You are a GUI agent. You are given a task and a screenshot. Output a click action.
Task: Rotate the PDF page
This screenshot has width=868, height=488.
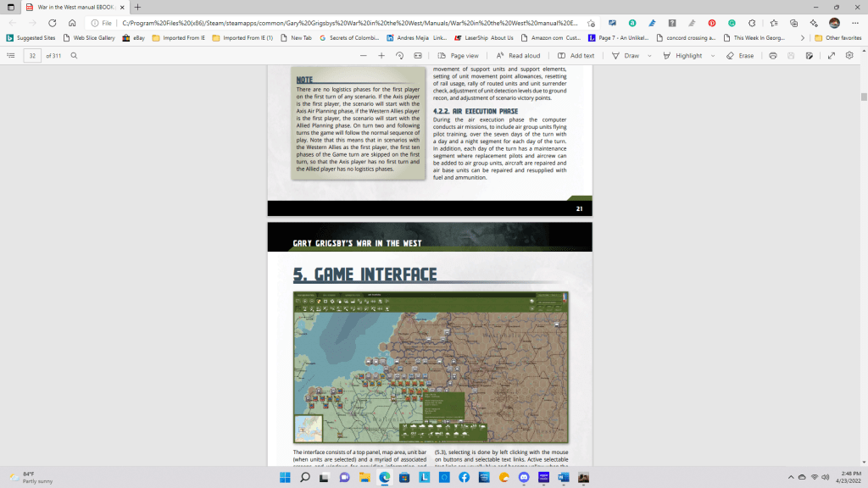[399, 55]
